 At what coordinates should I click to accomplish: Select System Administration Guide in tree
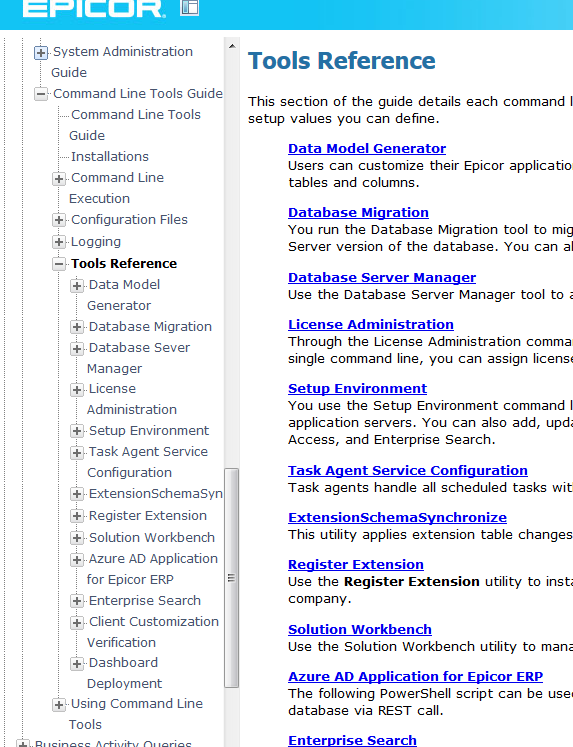point(122,62)
